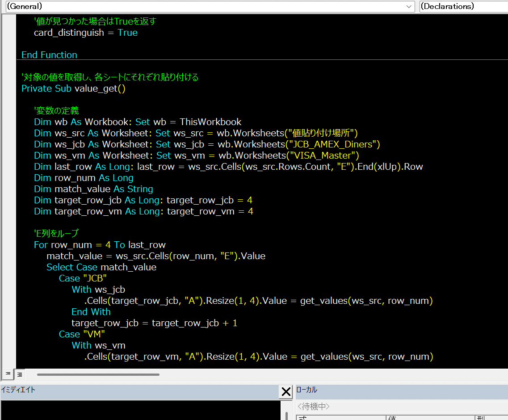
Task: Click the 'Dim target_row_vm As Long' line
Action: [143, 211]
